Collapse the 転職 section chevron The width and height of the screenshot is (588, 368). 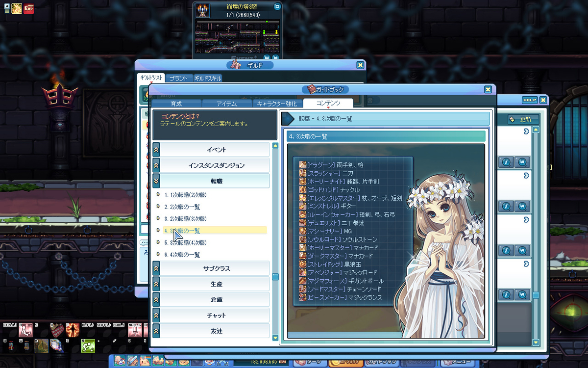point(156,181)
